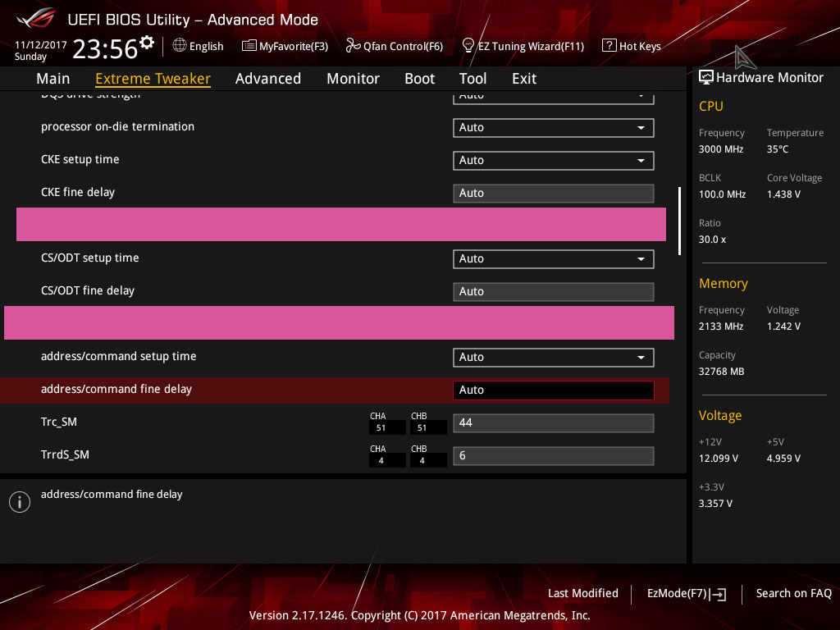
Task: Click the ROG logo icon
Action: [36, 20]
